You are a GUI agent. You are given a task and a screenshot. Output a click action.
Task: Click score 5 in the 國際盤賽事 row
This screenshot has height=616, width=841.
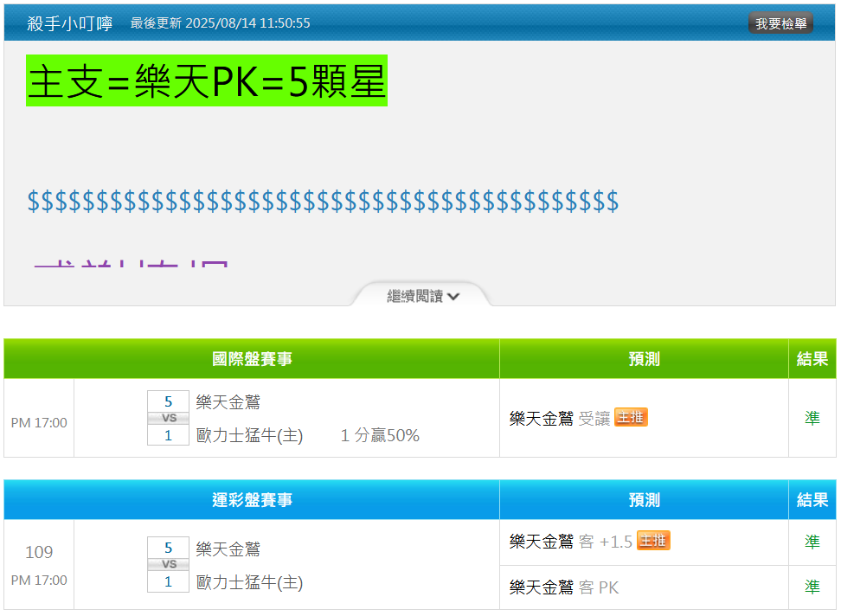pyautogui.click(x=169, y=401)
